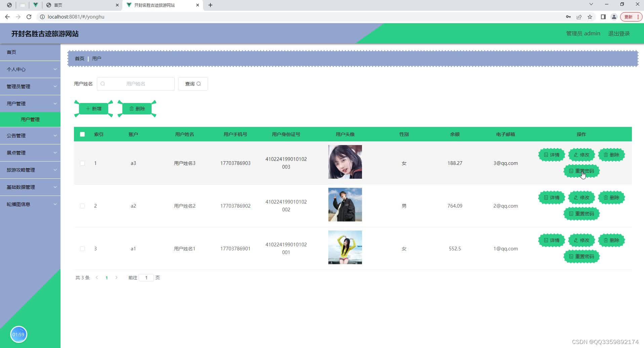This screenshot has height=348, width=644.
Task: Go back with browser back arrow
Action: coord(7,17)
